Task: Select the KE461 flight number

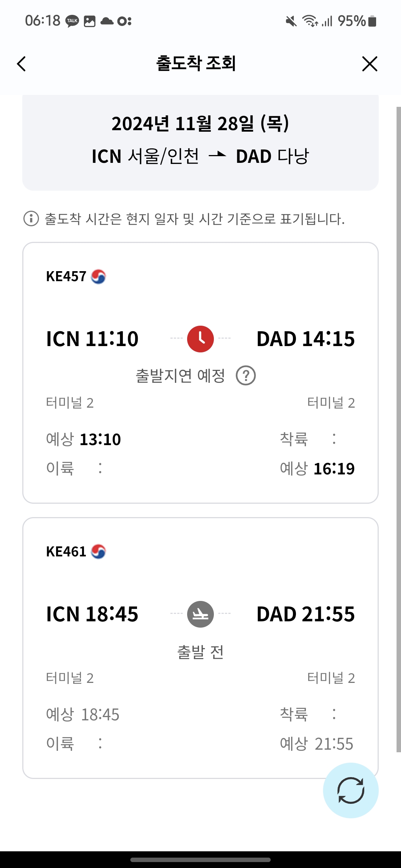Action: (x=66, y=552)
